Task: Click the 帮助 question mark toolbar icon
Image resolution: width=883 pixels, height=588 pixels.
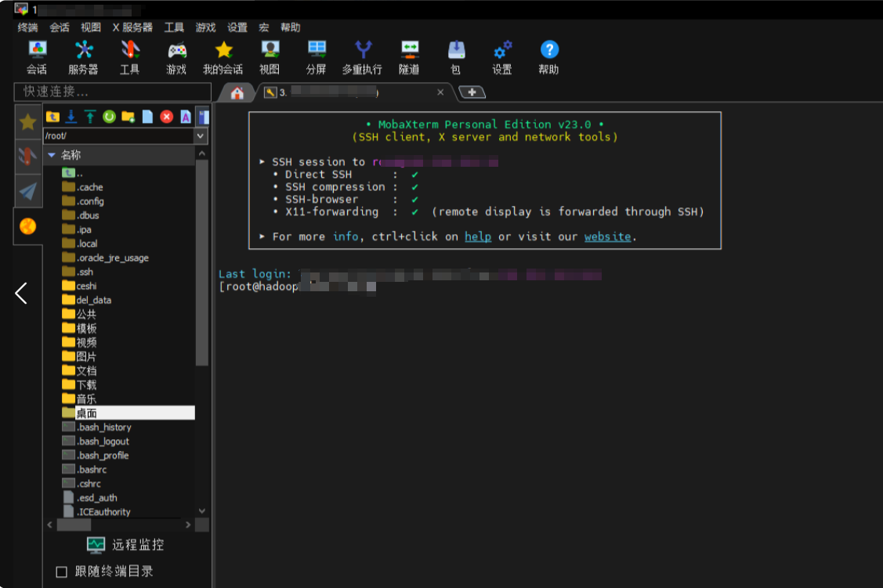Action: 548,57
